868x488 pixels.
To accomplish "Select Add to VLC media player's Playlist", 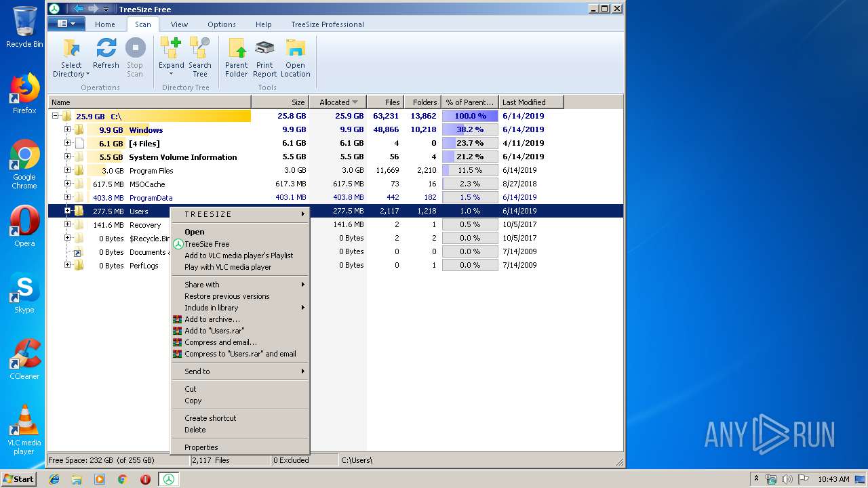I will (x=240, y=256).
